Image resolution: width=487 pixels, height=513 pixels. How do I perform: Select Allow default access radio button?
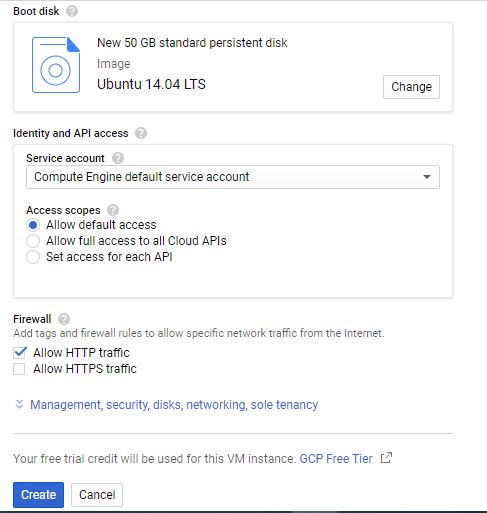33,225
